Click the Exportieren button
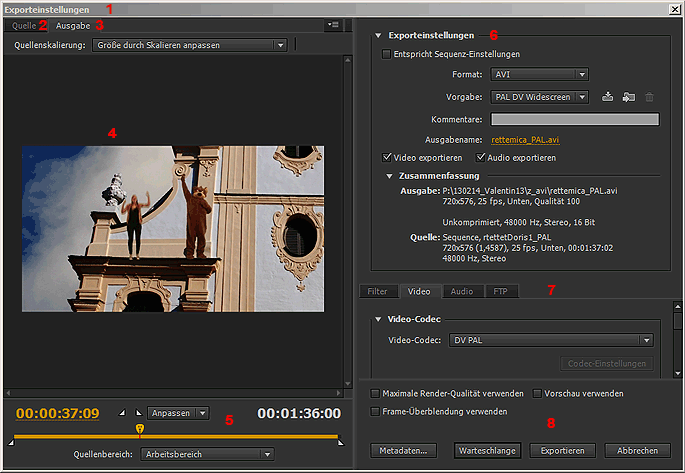The image size is (685, 473). [x=563, y=450]
